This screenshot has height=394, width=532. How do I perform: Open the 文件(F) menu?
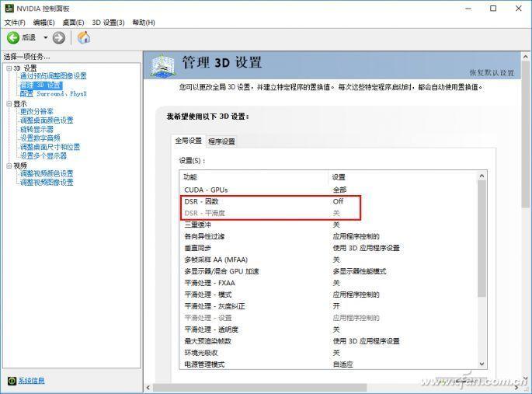[x=15, y=23]
